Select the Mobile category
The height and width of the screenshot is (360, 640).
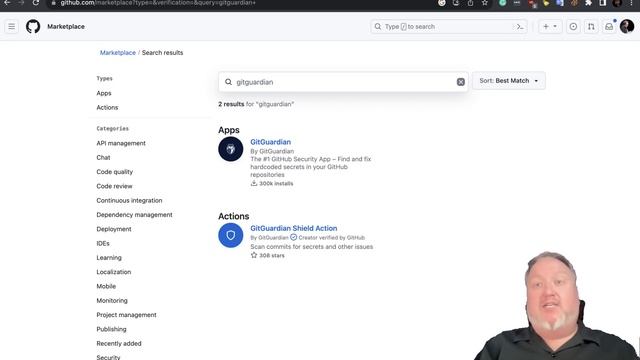106,286
